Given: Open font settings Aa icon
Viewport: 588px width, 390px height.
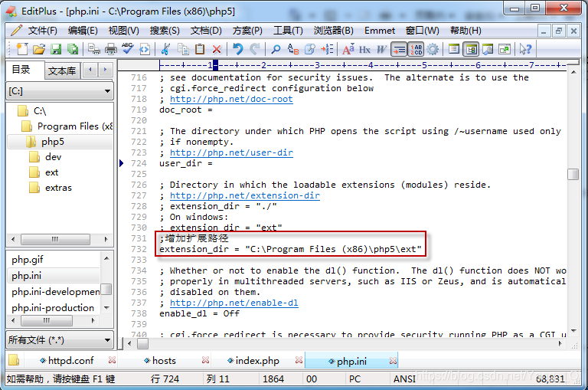Looking at the screenshot, I should 348,49.
